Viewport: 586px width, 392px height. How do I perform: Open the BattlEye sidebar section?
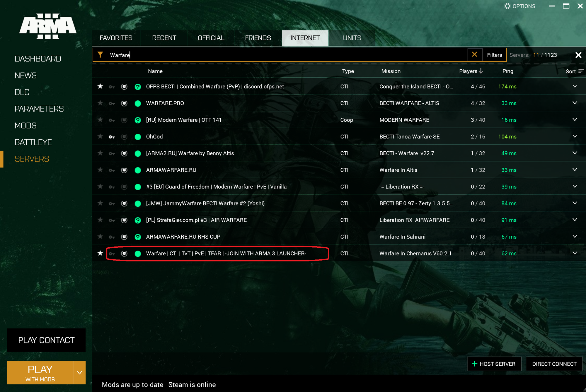pos(33,142)
